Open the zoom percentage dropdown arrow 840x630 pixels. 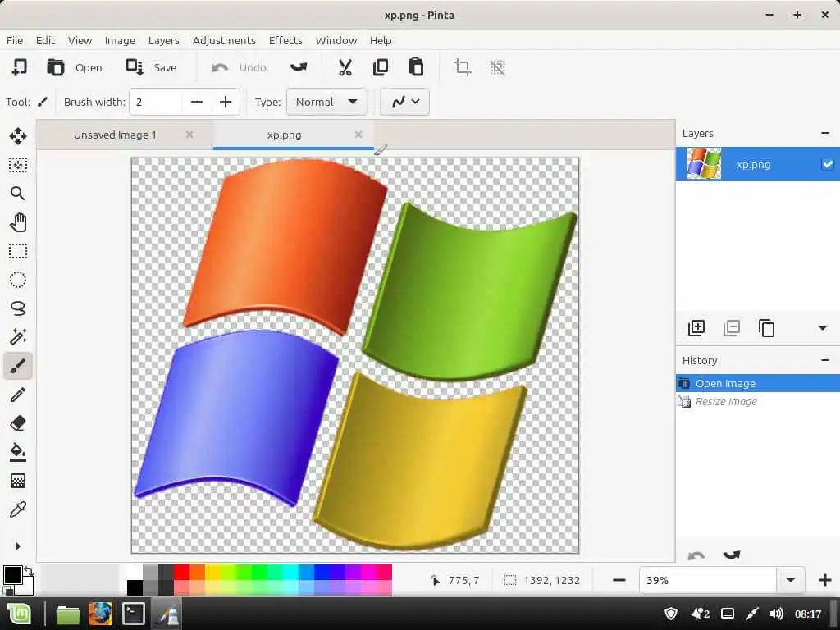pyautogui.click(x=790, y=580)
